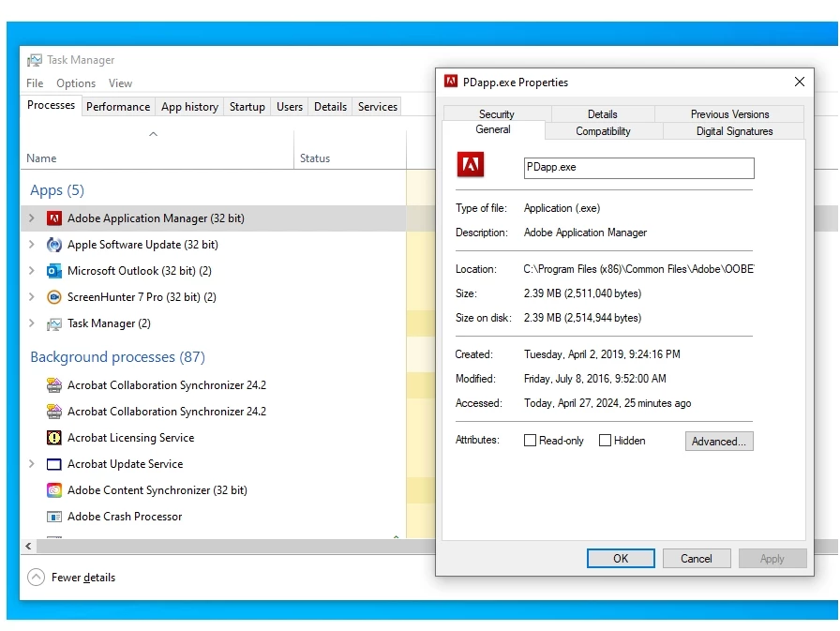Click sort arrow above Name column
The height and width of the screenshot is (631, 840).
point(153,134)
